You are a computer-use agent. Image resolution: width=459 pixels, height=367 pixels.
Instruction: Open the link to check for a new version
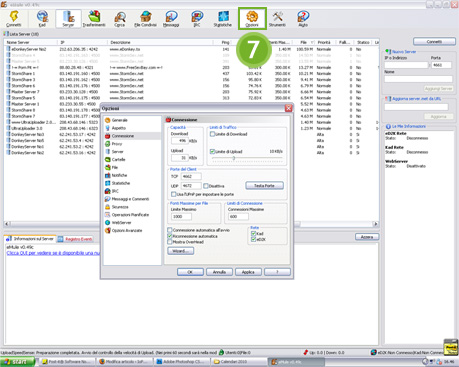click(x=53, y=253)
